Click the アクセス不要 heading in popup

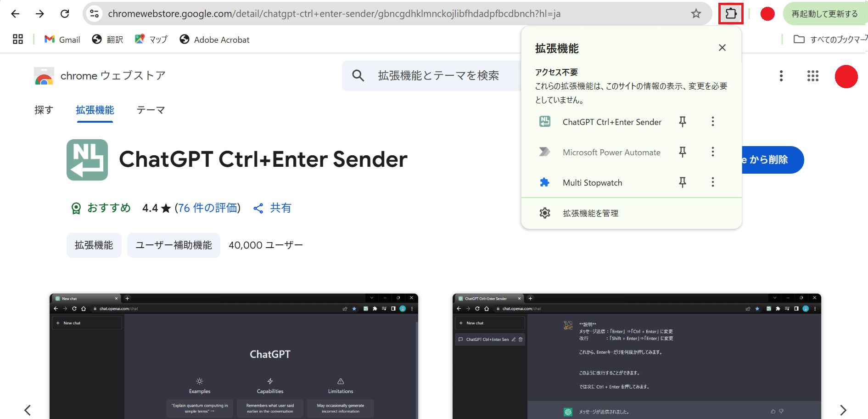coord(556,72)
